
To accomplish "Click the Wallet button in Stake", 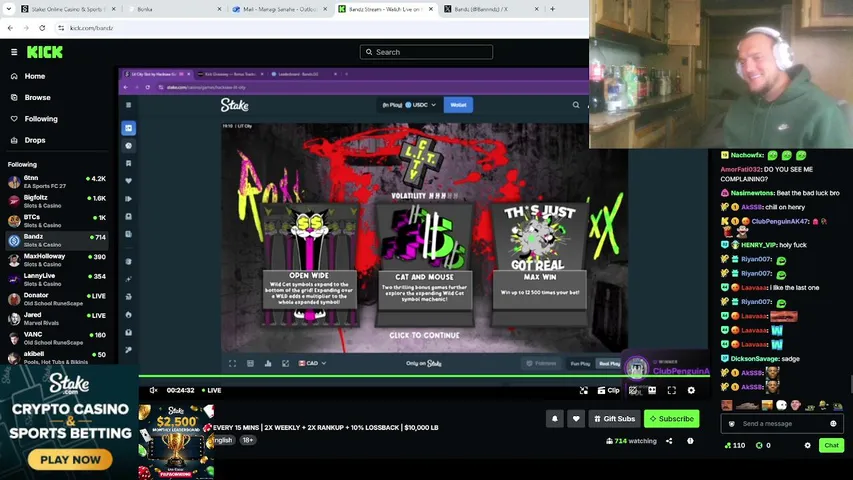I will click(458, 105).
